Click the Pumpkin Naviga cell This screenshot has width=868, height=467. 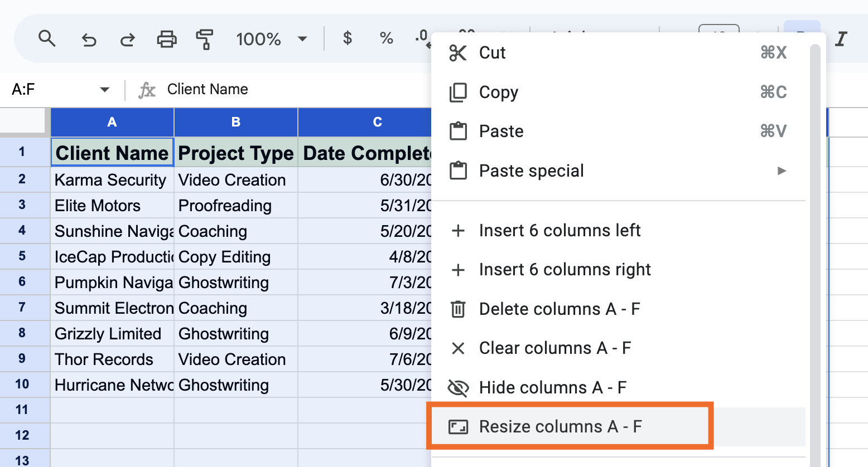point(112,283)
